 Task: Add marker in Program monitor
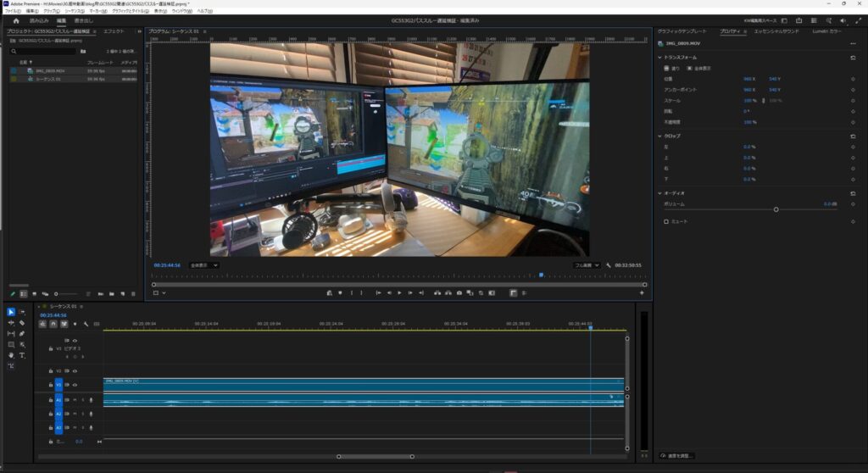pyautogui.click(x=340, y=293)
